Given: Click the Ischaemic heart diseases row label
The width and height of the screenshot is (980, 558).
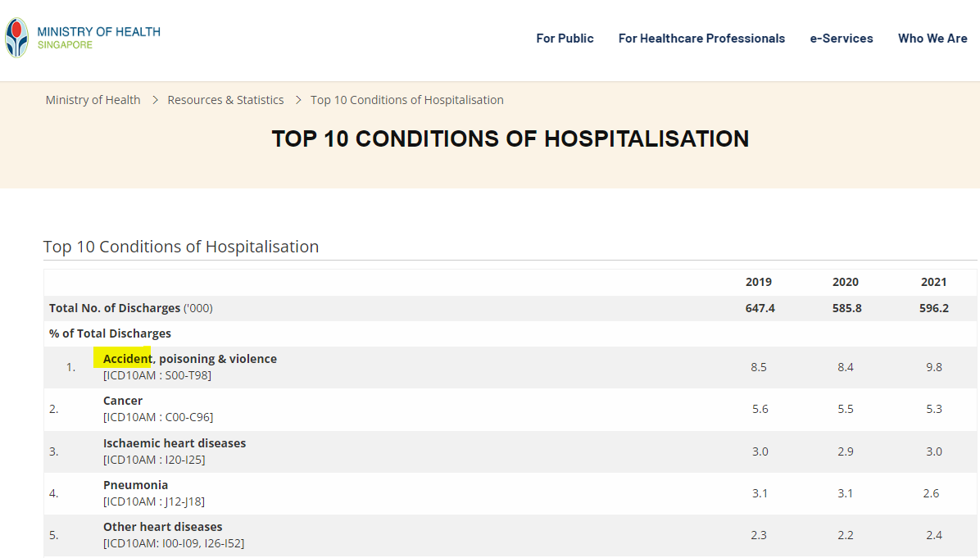Looking at the screenshot, I should pos(174,443).
